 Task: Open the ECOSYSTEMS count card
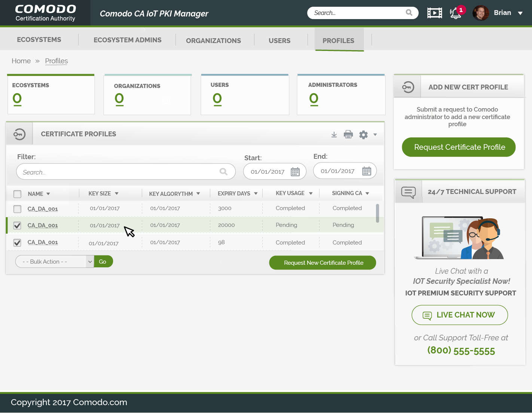point(51,94)
